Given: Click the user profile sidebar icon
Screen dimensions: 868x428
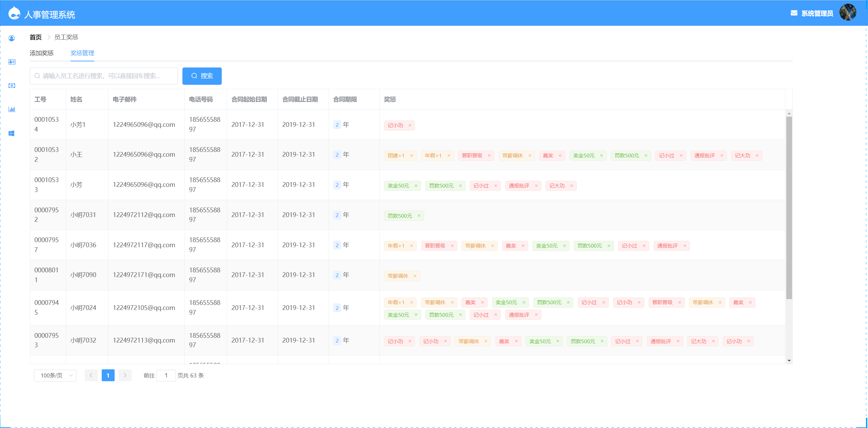Looking at the screenshot, I should 12,38.
